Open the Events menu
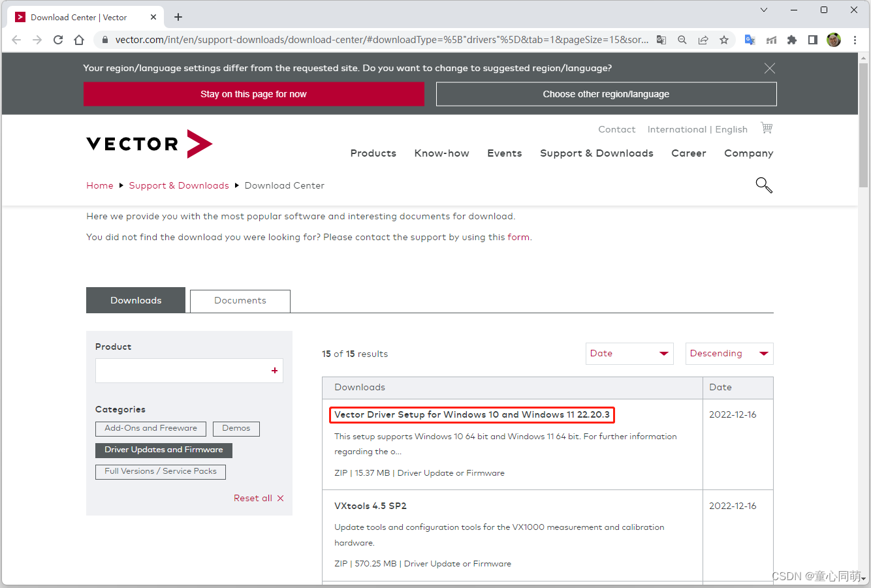The height and width of the screenshot is (588, 871). (505, 153)
